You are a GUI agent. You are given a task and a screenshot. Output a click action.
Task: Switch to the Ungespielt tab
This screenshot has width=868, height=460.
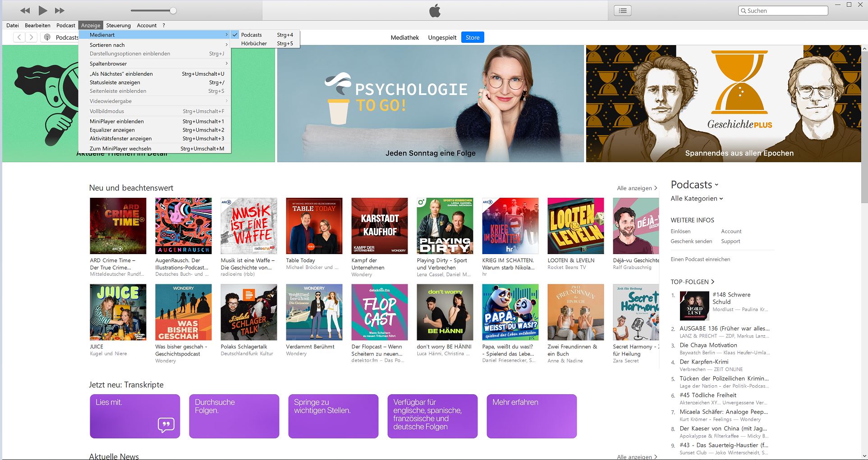(x=442, y=37)
